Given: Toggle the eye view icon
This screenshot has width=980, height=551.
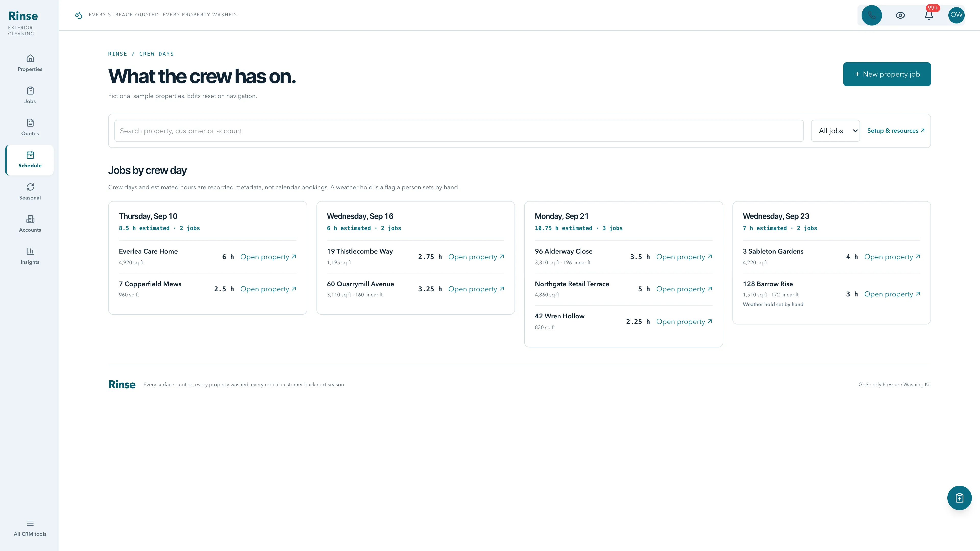Looking at the screenshot, I should point(900,15).
